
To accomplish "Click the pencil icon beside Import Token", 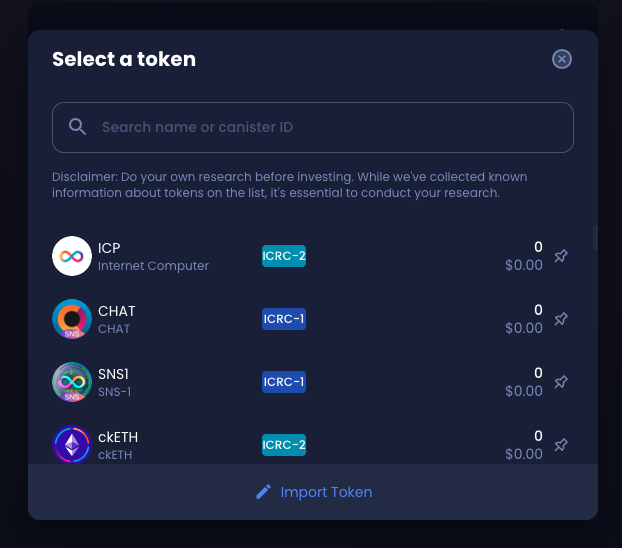I will pyautogui.click(x=263, y=492).
